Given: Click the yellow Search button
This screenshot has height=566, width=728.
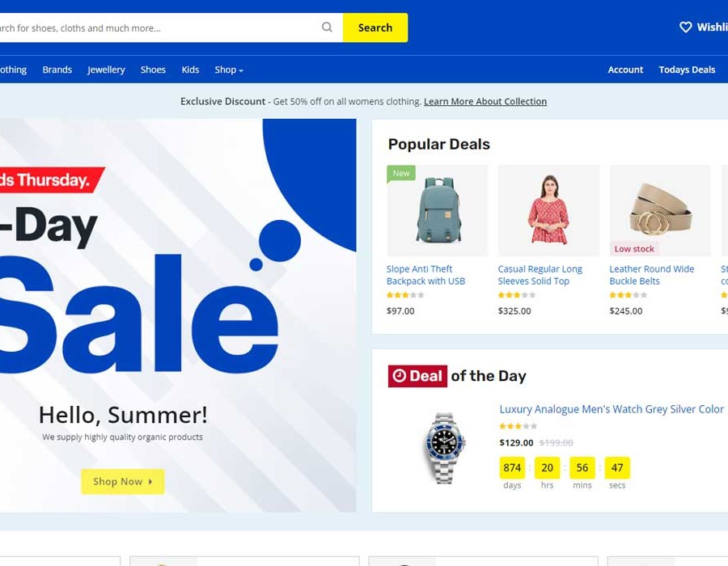Looking at the screenshot, I should [375, 27].
